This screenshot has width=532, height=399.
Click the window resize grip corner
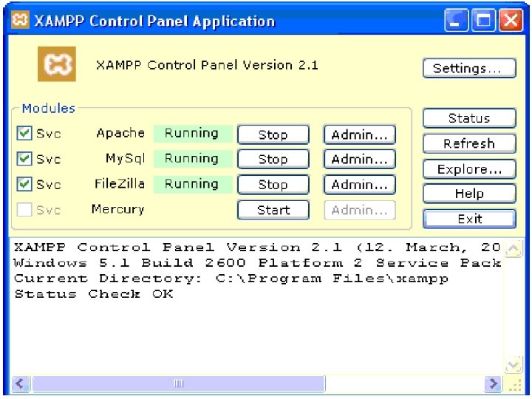pos(516,385)
